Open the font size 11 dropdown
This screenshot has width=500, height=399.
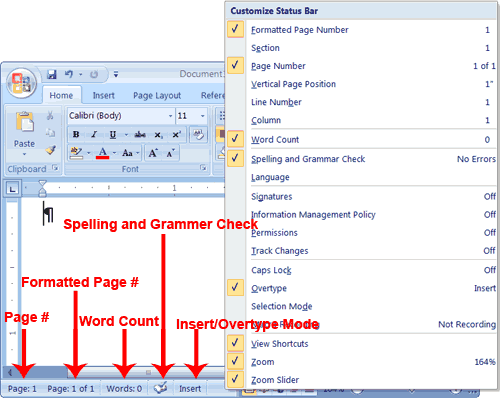coord(202,116)
